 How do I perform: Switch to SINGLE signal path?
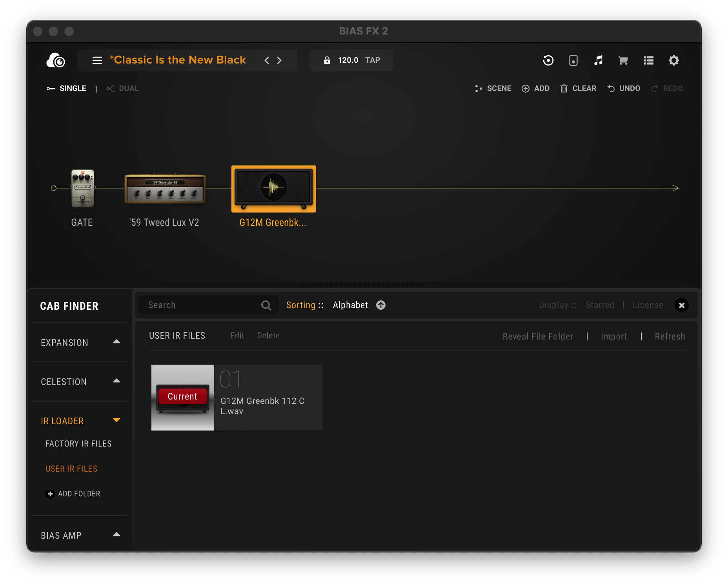66,89
